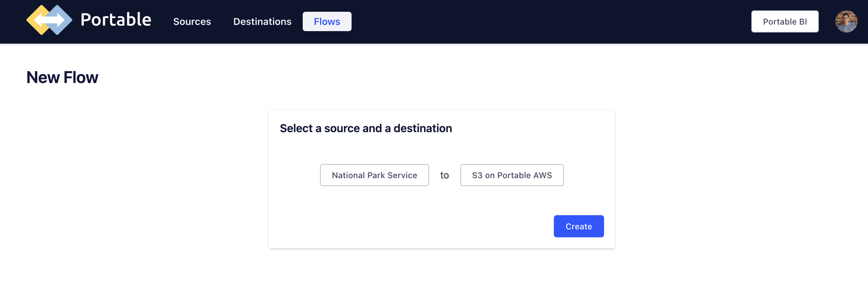This screenshot has height=292, width=868.
Task: Click the New Flow page heading
Action: click(62, 77)
